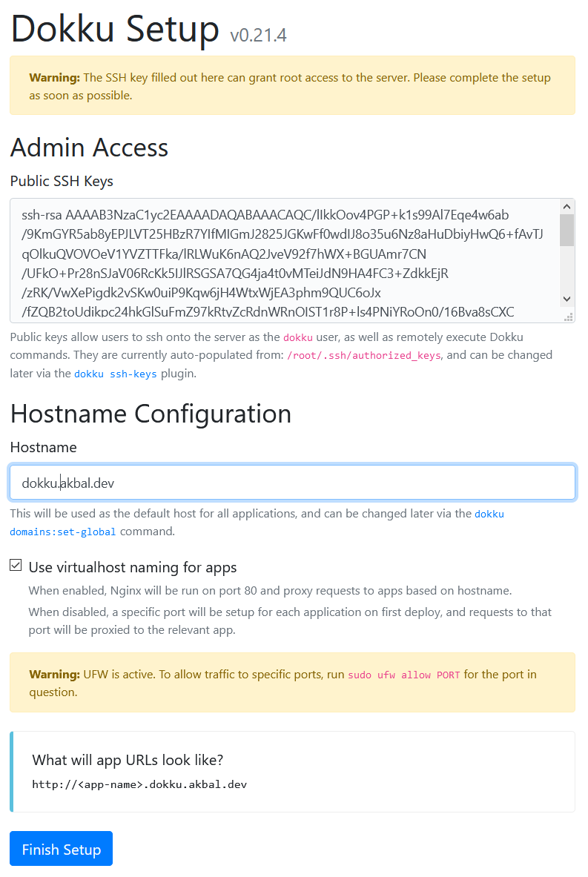
Task: Click the blue "dokku ssh-keys" code text
Action: (x=115, y=374)
